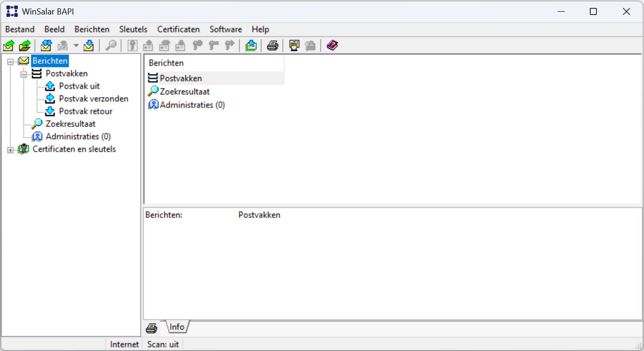Image resolution: width=644 pixels, height=351 pixels.
Task: Open the Sleutels menu
Action: (133, 29)
